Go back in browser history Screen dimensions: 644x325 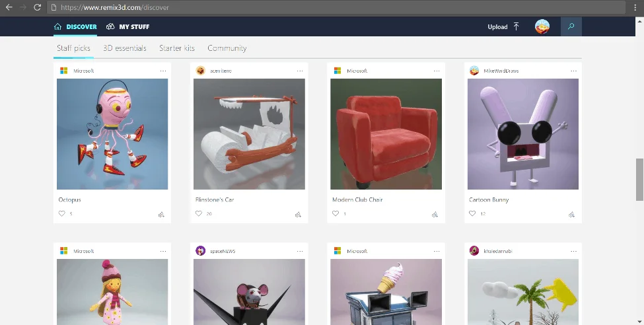pos(9,7)
